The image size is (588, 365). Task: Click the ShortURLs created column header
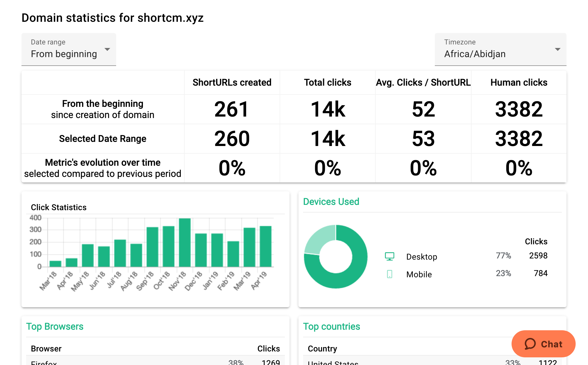coord(232,82)
